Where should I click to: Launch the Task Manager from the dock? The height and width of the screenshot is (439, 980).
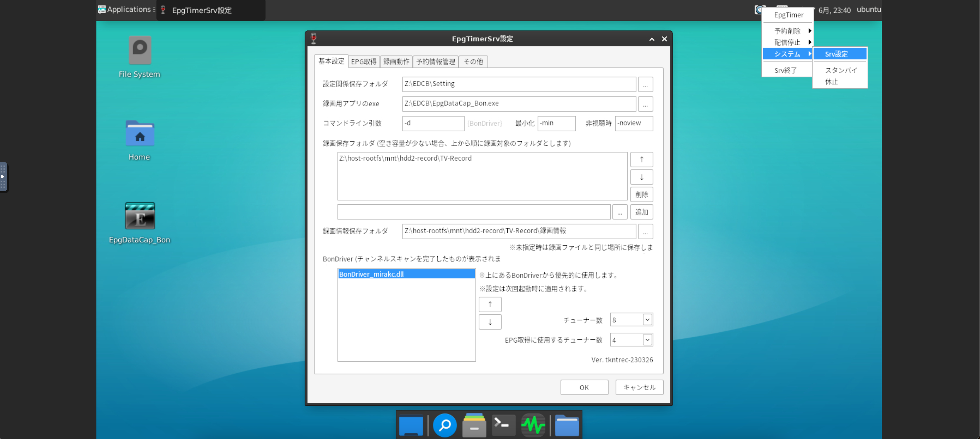point(533,425)
